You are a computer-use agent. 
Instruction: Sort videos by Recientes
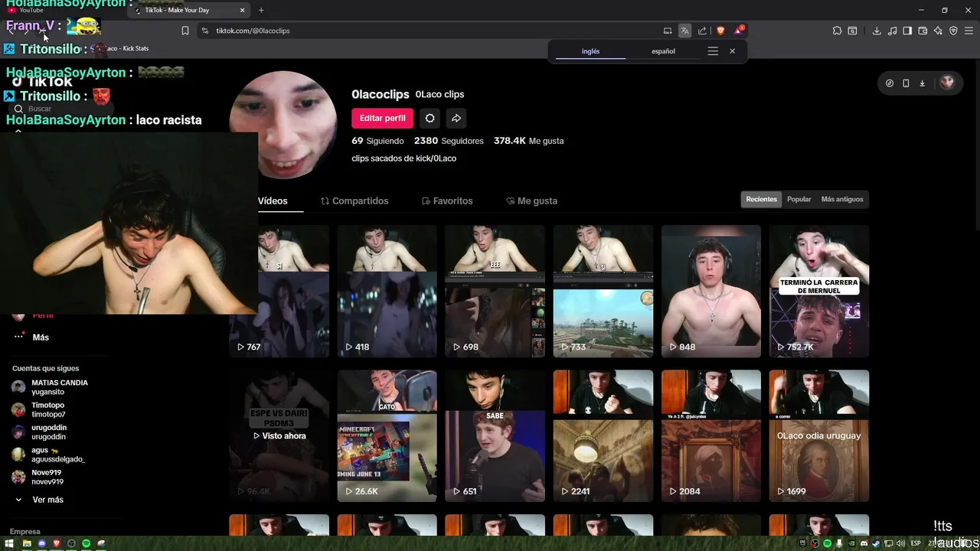[x=761, y=199]
